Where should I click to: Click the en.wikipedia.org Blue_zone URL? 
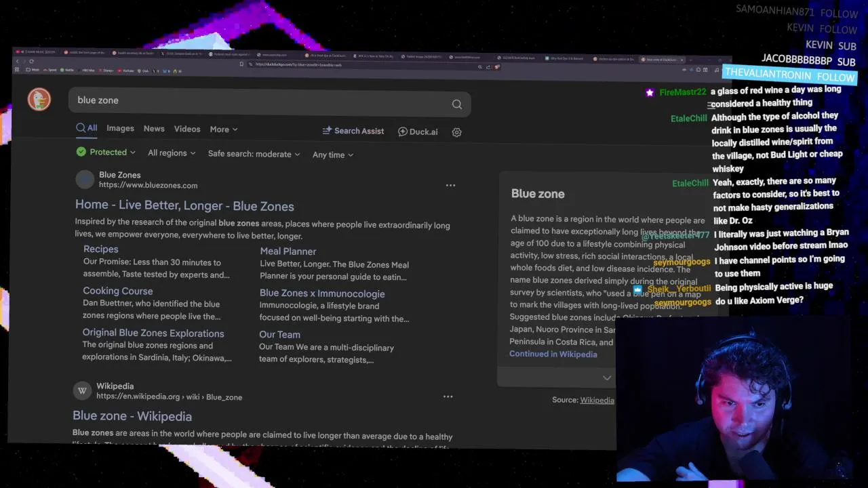click(x=169, y=396)
